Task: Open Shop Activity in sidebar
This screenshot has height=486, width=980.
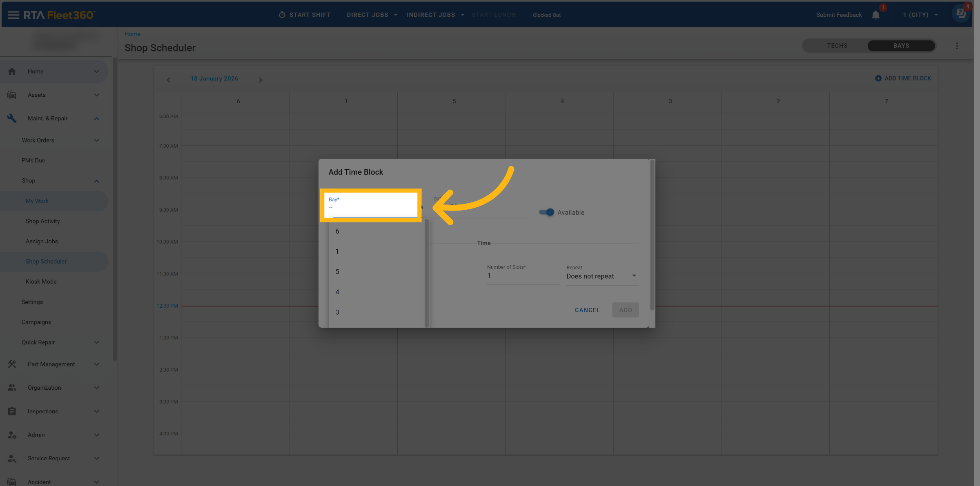Action: (43, 221)
